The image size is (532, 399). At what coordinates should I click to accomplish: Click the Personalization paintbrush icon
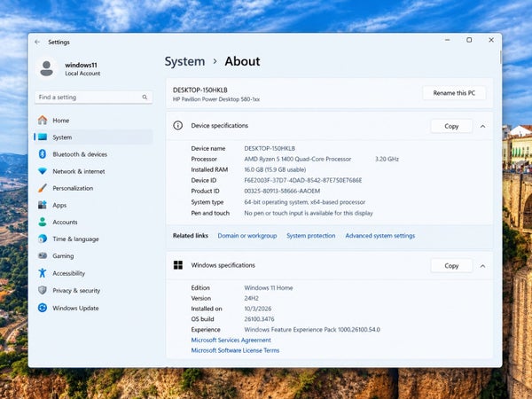[43, 188]
